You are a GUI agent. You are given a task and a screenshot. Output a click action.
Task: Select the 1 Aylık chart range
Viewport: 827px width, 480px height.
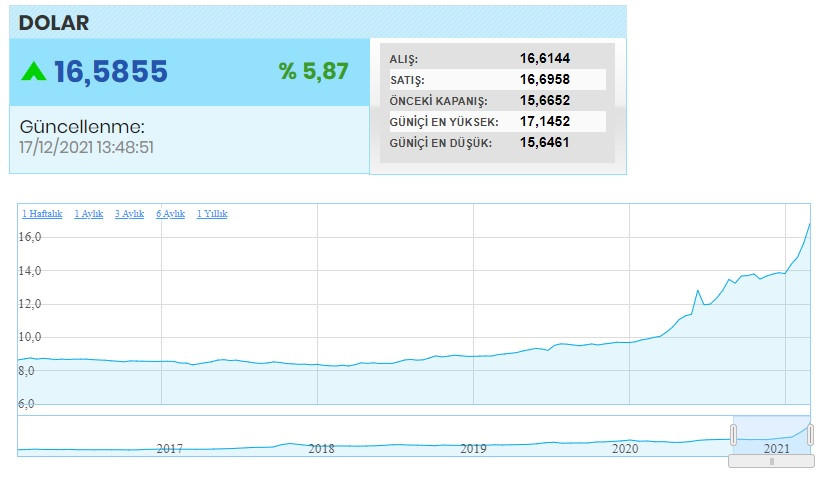click(x=89, y=214)
